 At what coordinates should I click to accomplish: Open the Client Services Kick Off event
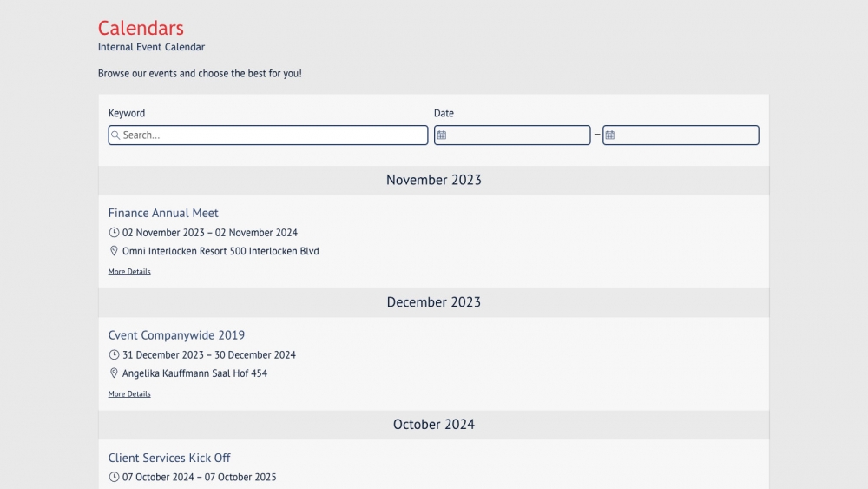tap(169, 458)
